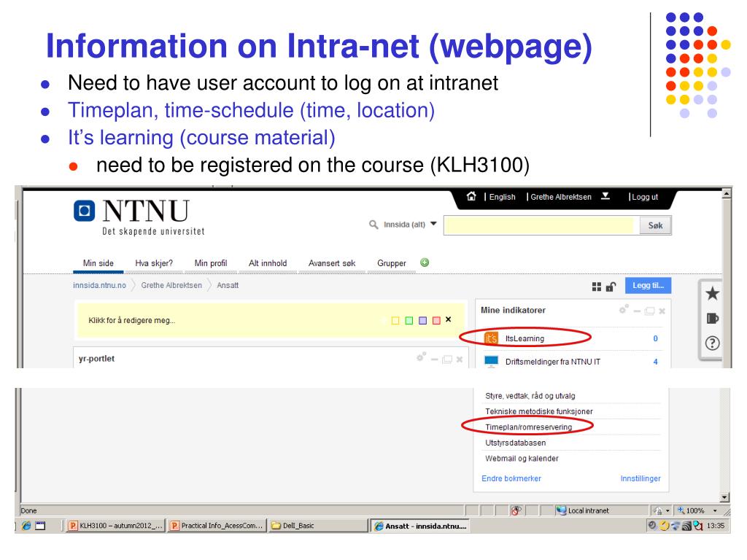Switch language to English
747x560 pixels.
pos(502,197)
